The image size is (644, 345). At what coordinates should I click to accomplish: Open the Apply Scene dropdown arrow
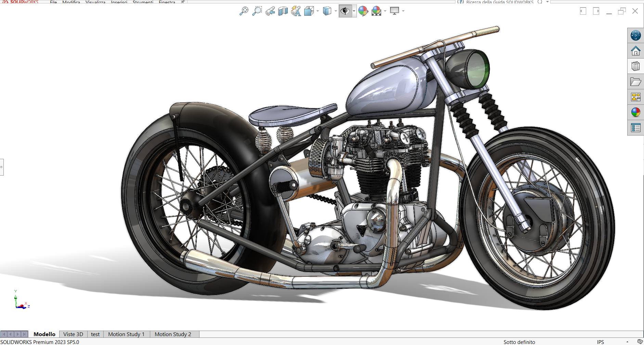click(385, 11)
